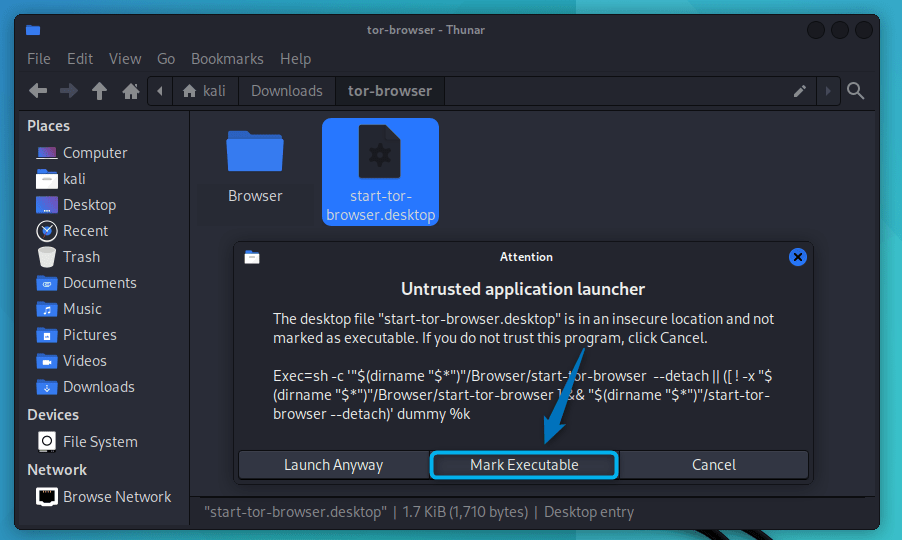Click the Places sidebar heading

tap(48, 126)
